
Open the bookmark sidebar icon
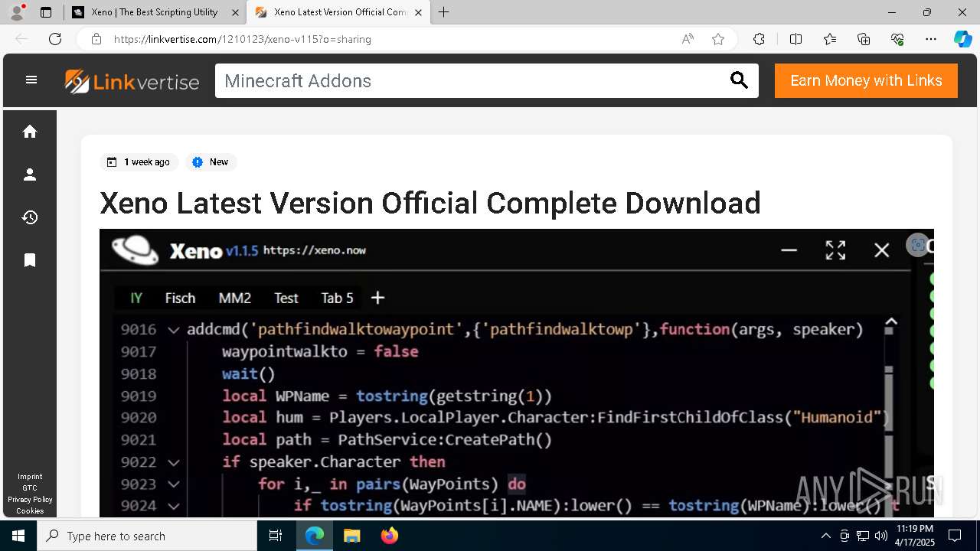[x=30, y=260]
